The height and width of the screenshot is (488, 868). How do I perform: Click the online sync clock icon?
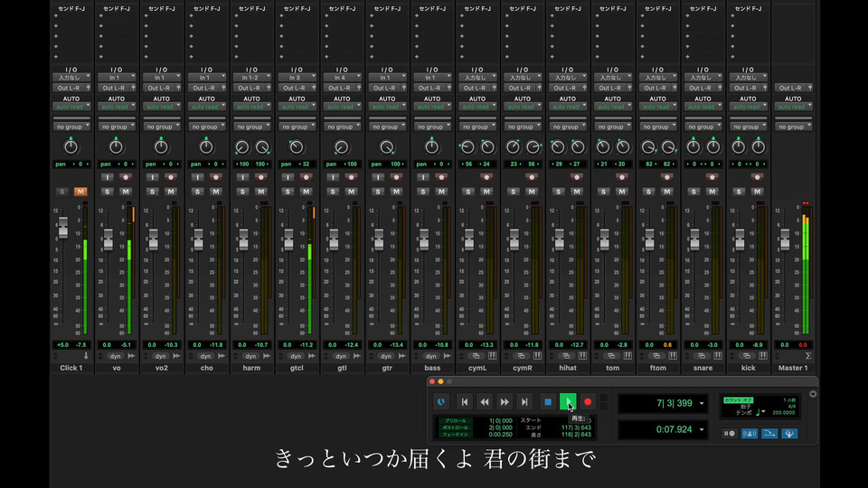tap(440, 401)
